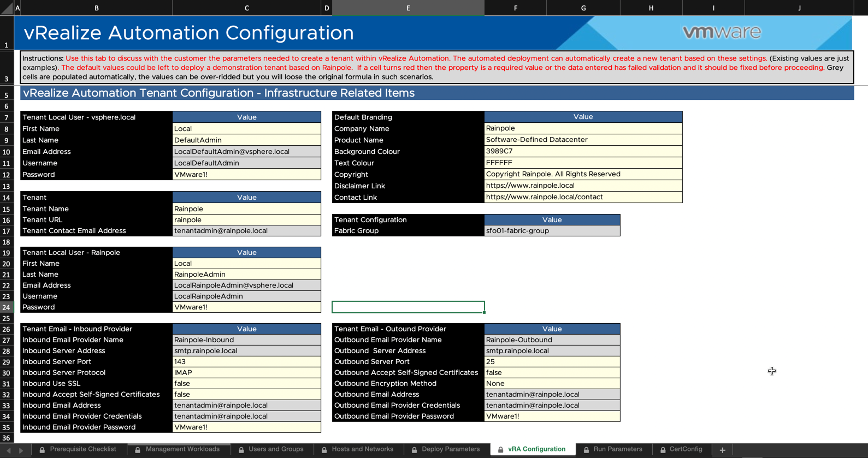Image resolution: width=868 pixels, height=458 pixels.
Task: Click the Disclaimer Link URL cell
Action: coord(583,186)
